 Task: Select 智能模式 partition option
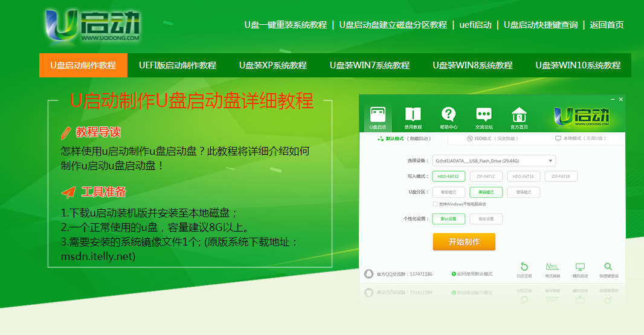pos(448,192)
